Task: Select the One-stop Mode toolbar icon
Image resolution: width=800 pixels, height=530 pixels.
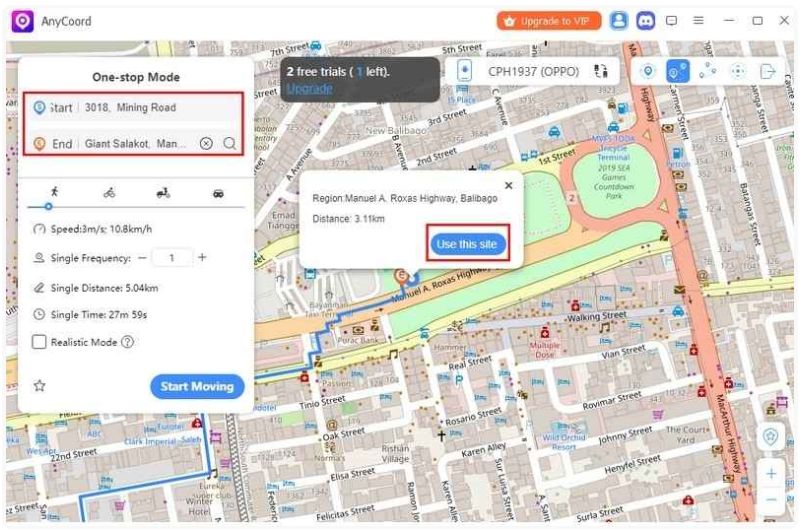Action: tap(678, 71)
